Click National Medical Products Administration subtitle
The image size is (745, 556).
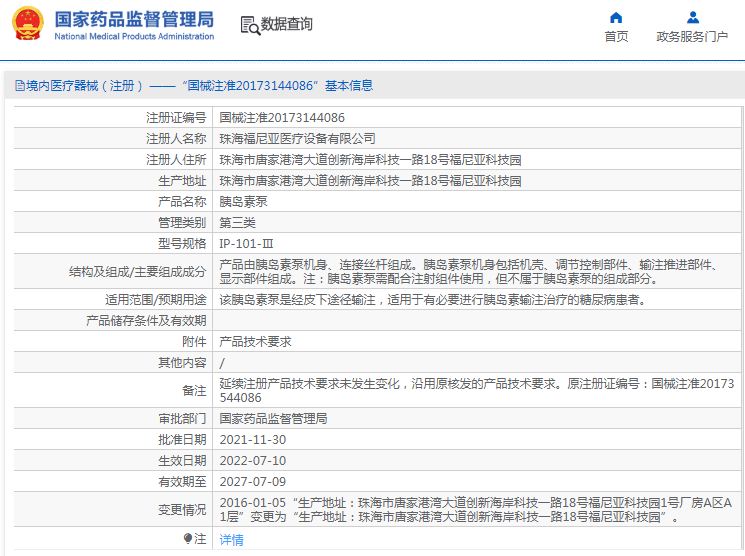tap(134, 36)
